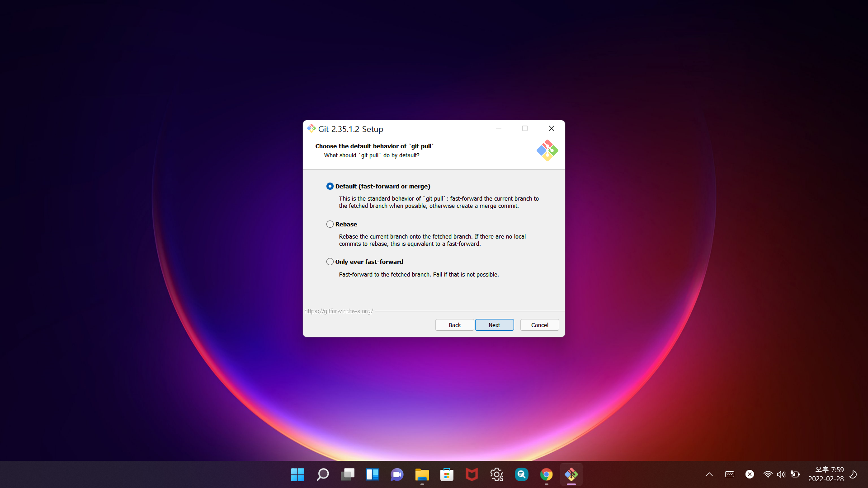Go back with the Back button
The height and width of the screenshot is (488, 868).
coord(454,325)
